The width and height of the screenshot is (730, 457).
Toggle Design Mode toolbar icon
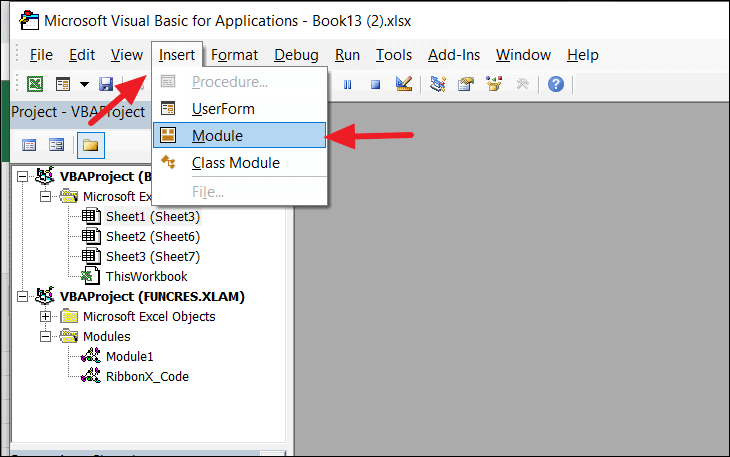click(404, 84)
